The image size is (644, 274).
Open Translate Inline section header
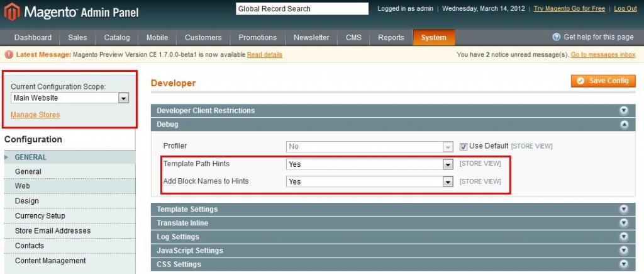[393, 223]
